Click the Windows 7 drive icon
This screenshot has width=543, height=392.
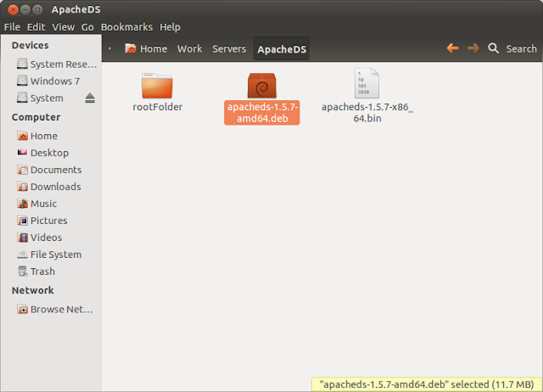point(22,81)
